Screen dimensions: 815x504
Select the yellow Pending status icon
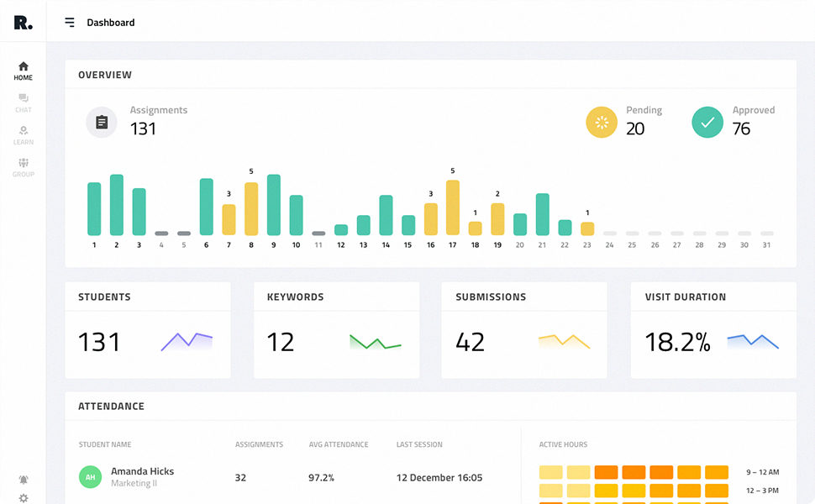(x=602, y=123)
